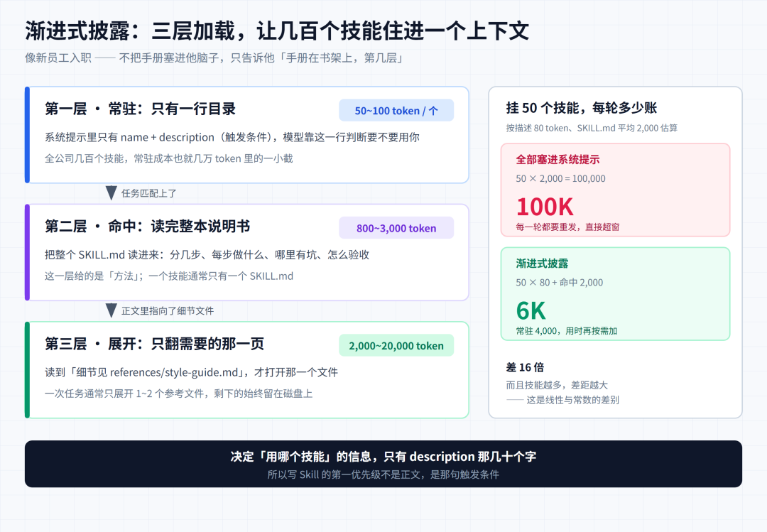
Task: Click the green accent bar of the 第三层 card
Action: click(28, 369)
